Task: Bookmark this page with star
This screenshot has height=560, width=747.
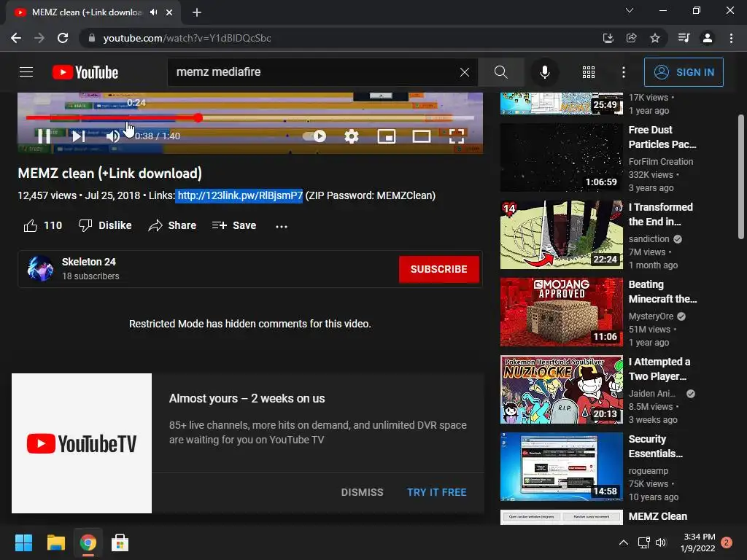Action: click(655, 38)
